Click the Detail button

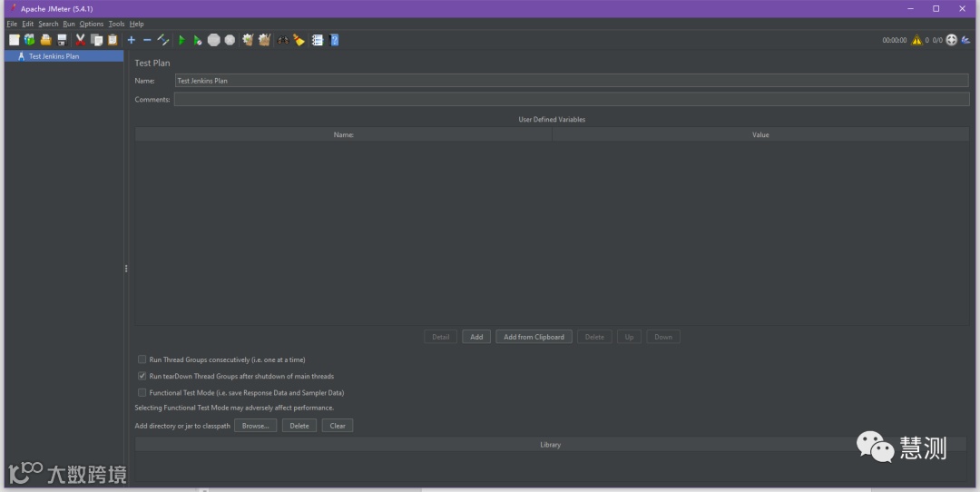point(441,337)
